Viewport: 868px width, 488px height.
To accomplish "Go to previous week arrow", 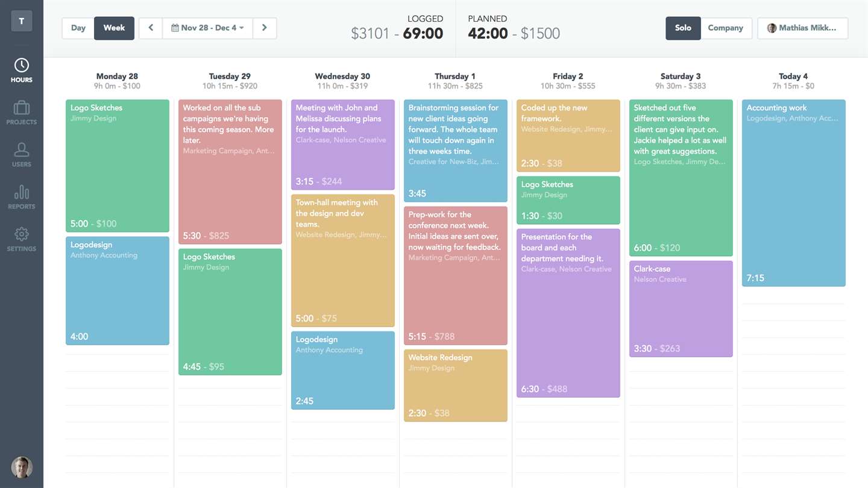I will (x=151, y=28).
